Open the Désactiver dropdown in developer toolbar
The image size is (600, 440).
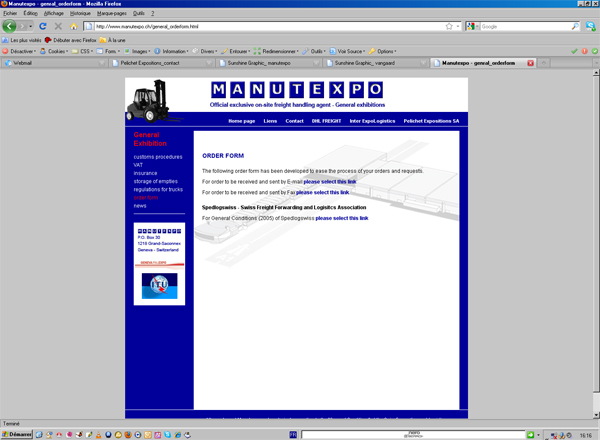[x=19, y=51]
